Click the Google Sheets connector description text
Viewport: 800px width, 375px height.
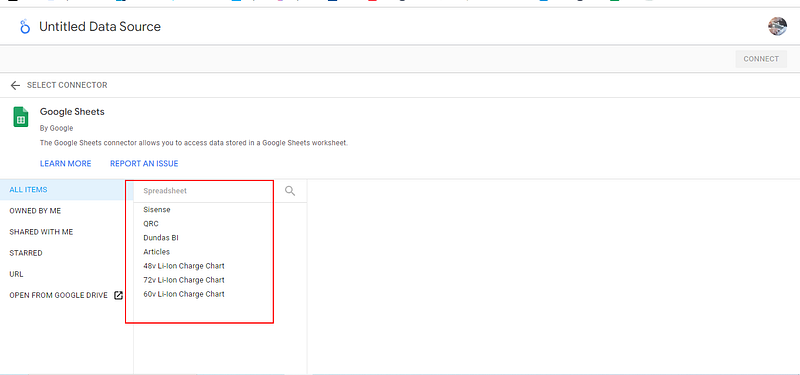194,143
